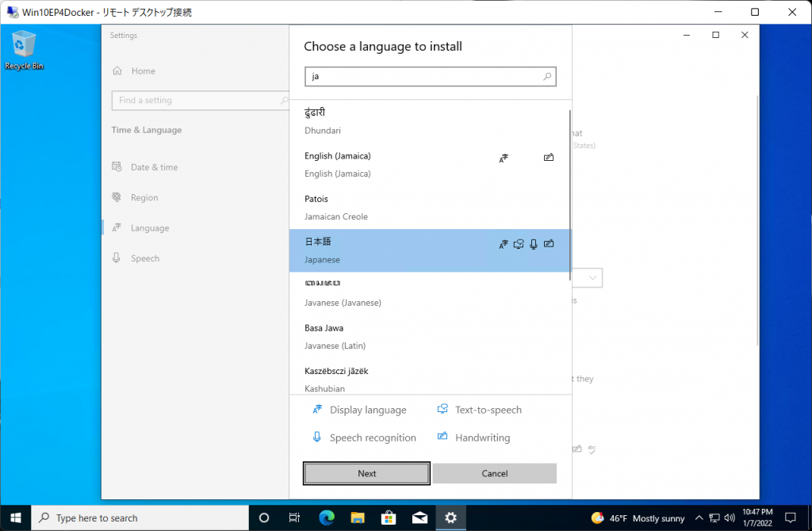812x531 pixels.
Task: Select Kashubian language entry
Action: (429, 379)
